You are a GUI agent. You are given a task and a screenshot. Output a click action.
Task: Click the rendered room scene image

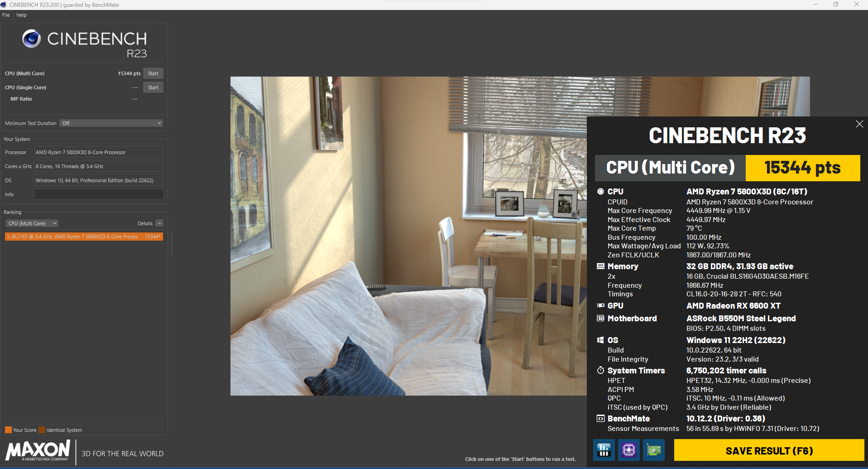(x=408, y=236)
